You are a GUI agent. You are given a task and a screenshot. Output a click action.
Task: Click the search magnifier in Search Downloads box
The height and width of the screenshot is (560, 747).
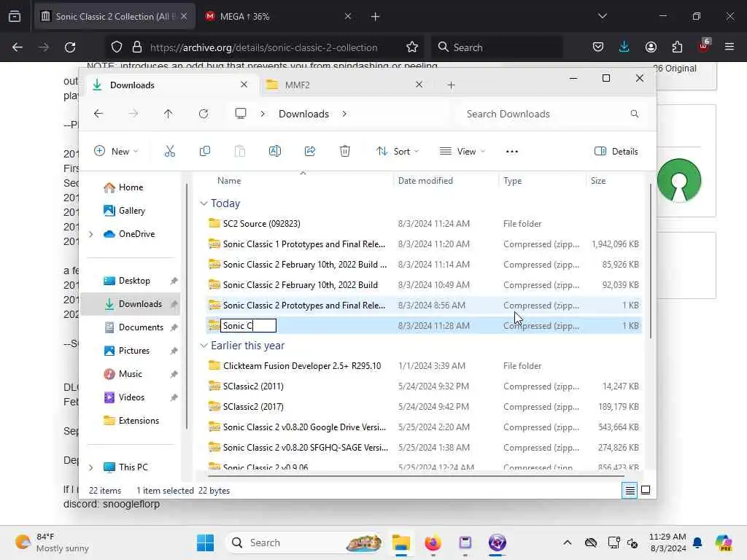(634, 114)
